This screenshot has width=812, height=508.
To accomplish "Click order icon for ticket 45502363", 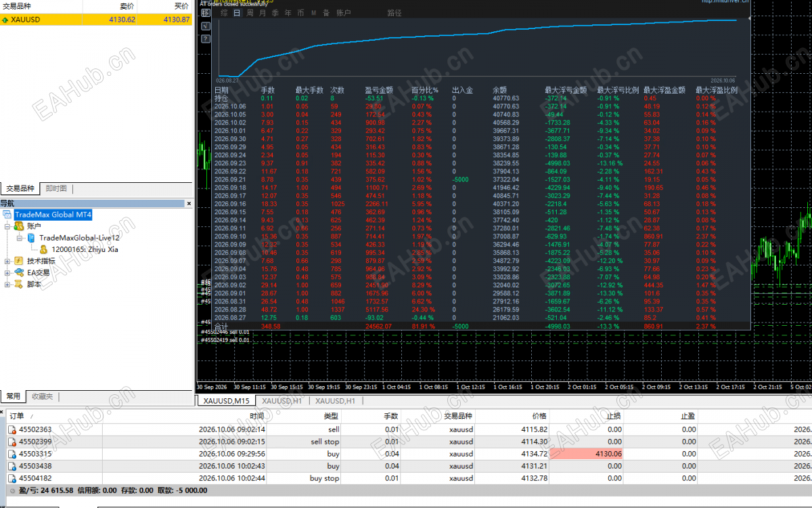I will 12,429.
